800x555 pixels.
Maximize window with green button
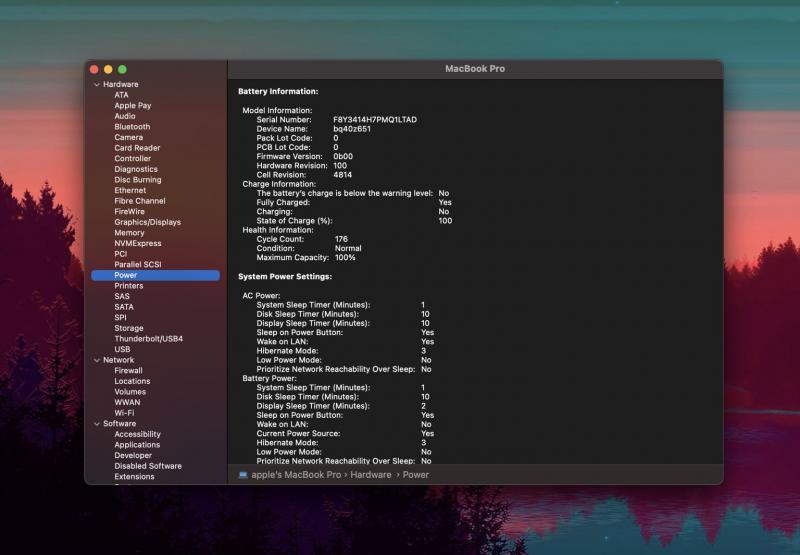tap(122, 69)
